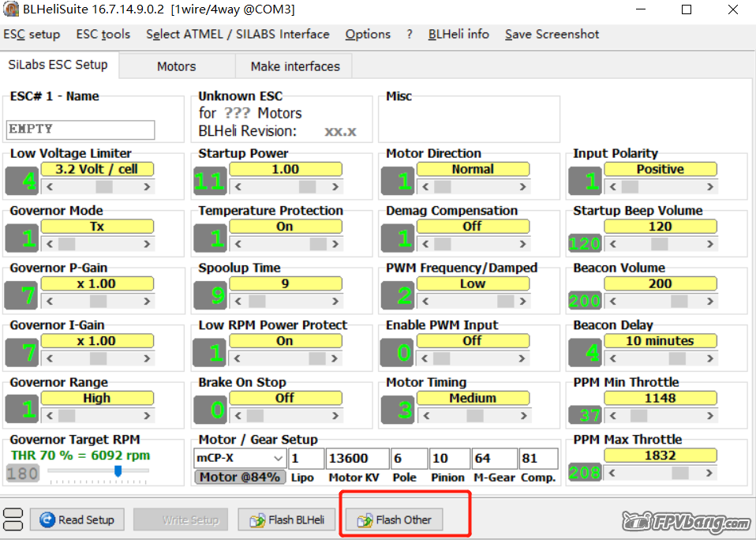Screen dimensions: 756x540
Task: Click the Motor Timing scrollbar thumb
Action: pos(475,415)
